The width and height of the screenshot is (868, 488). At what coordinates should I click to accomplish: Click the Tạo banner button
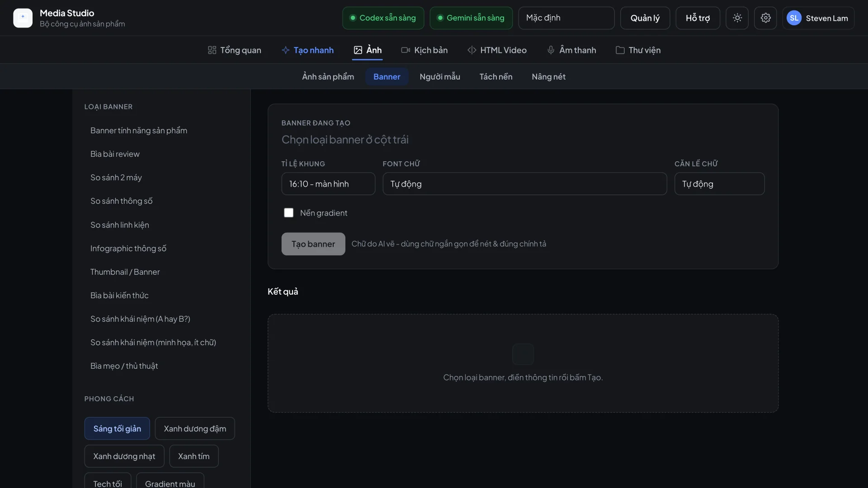(x=313, y=244)
